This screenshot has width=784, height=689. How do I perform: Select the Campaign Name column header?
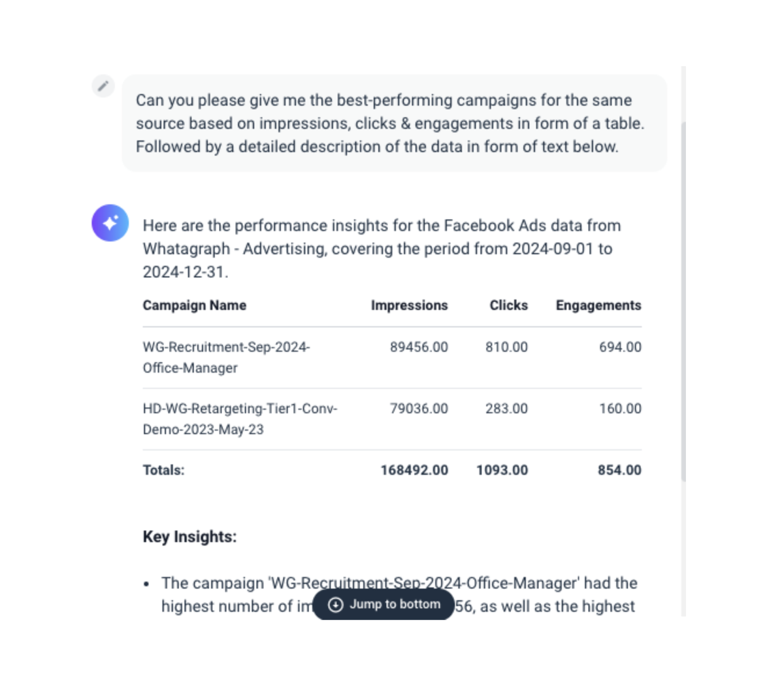(194, 305)
